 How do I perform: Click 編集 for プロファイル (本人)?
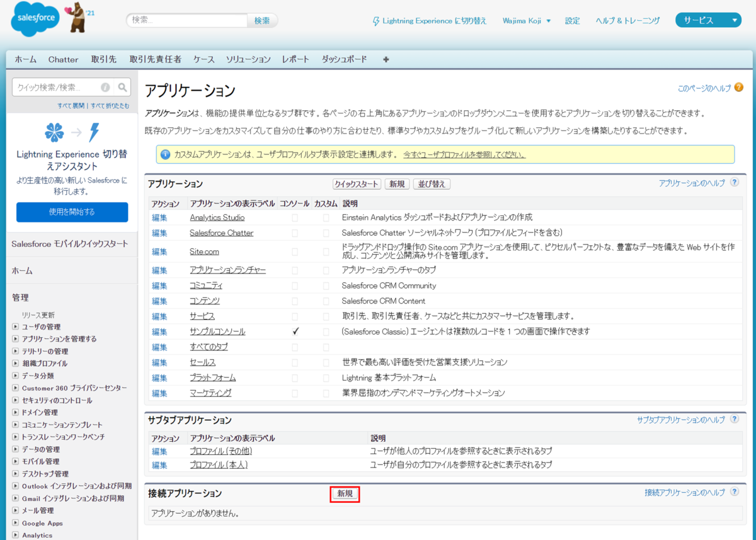click(x=159, y=465)
